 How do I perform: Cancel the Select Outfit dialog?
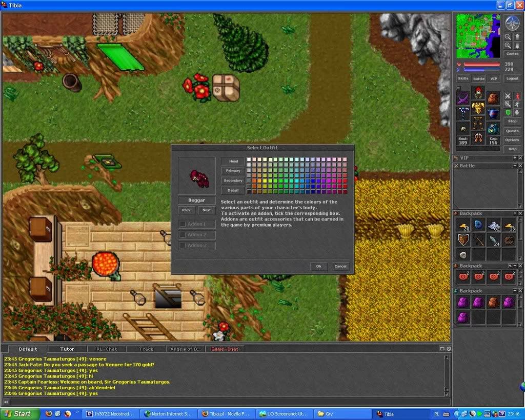(340, 266)
